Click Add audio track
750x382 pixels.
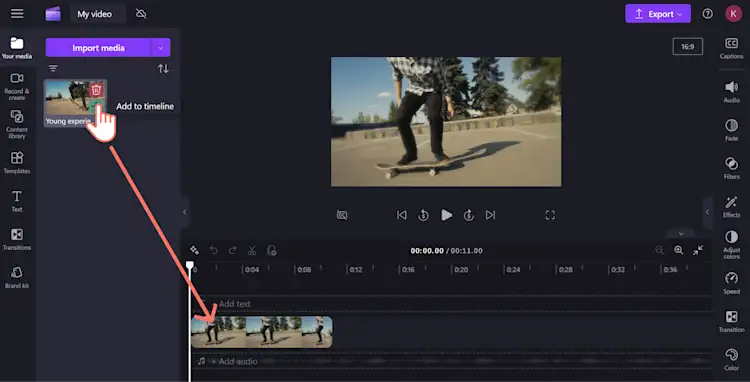point(234,361)
